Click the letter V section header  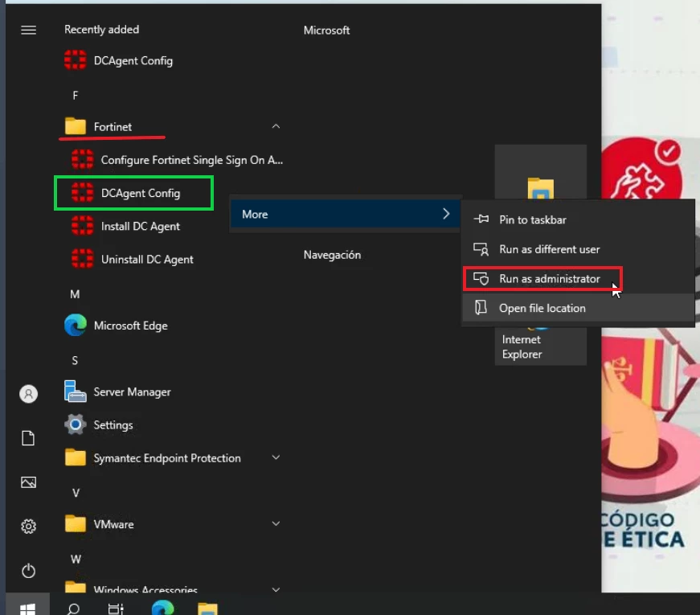coord(76,493)
